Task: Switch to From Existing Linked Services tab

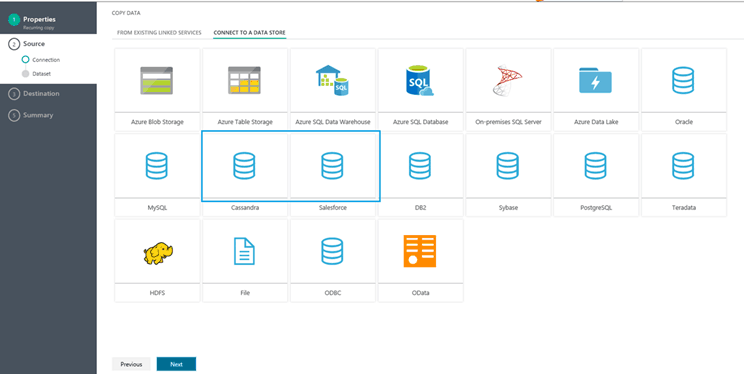Action: tap(159, 33)
